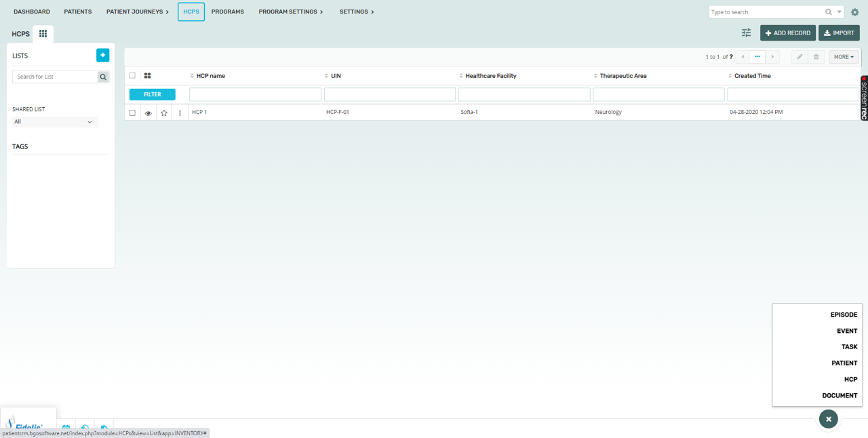Click the Import button
The height and width of the screenshot is (438, 868).
coord(839,33)
